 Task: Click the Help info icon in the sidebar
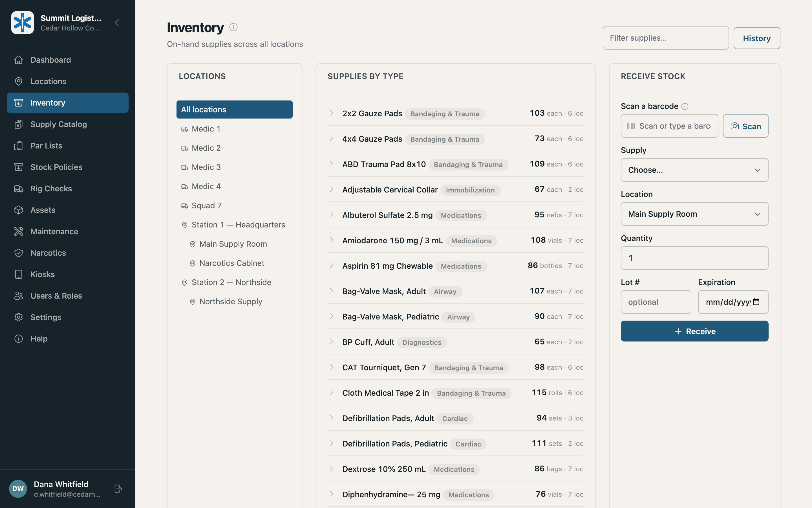tap(19, 339)
